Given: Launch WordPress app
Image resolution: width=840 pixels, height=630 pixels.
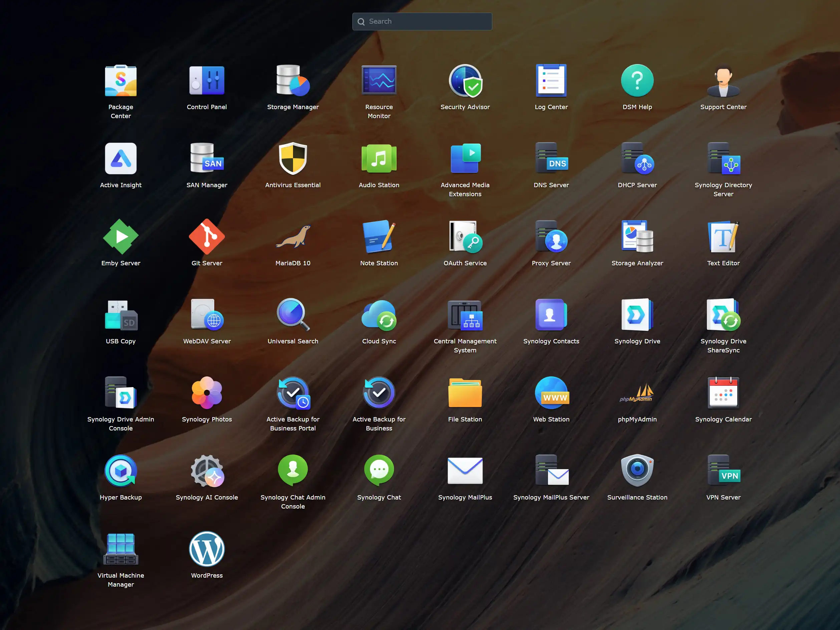Looking at the screenshot, I should click(x=207, y=549).
